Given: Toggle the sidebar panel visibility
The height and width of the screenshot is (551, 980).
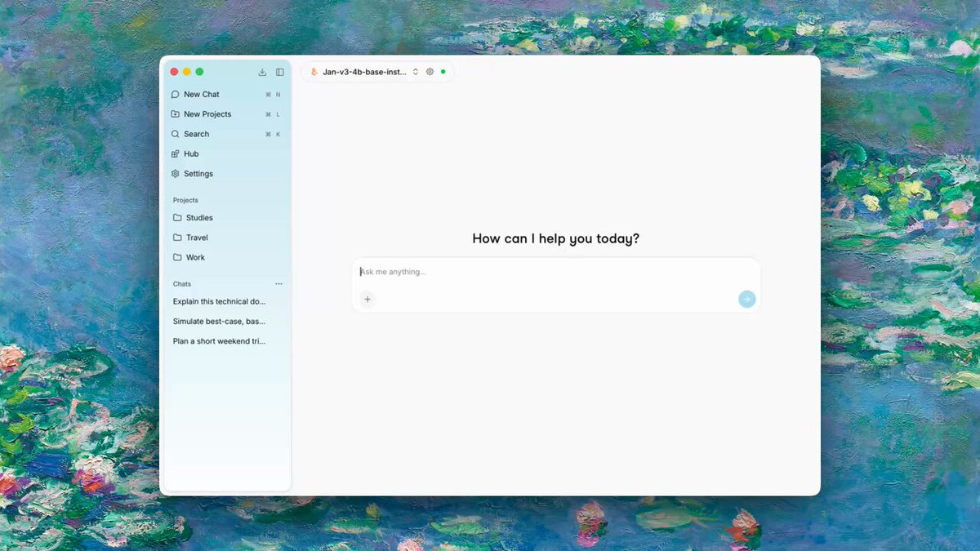Looking at the screenshot, I should tap(279, 72).
